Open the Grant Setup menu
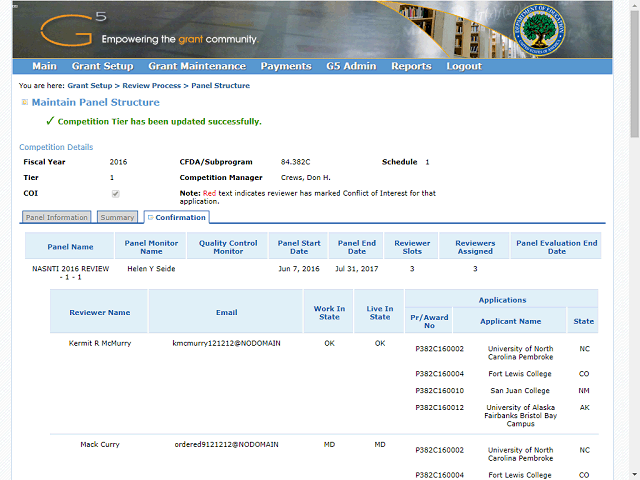 [x=102, y=66]
